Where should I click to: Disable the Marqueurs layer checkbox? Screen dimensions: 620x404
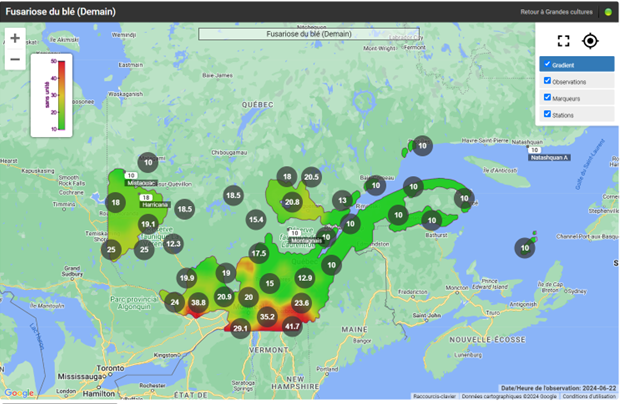point(546,98)
